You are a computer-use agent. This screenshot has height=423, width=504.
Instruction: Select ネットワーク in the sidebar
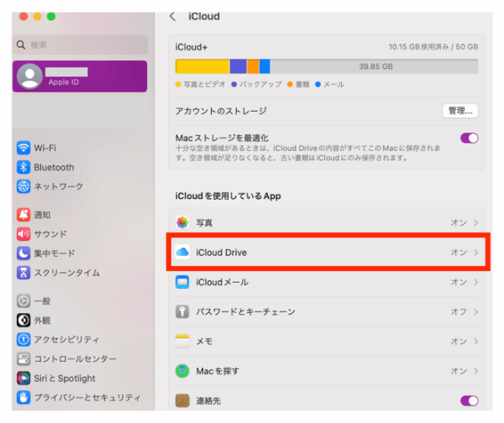tap(80, 186)
